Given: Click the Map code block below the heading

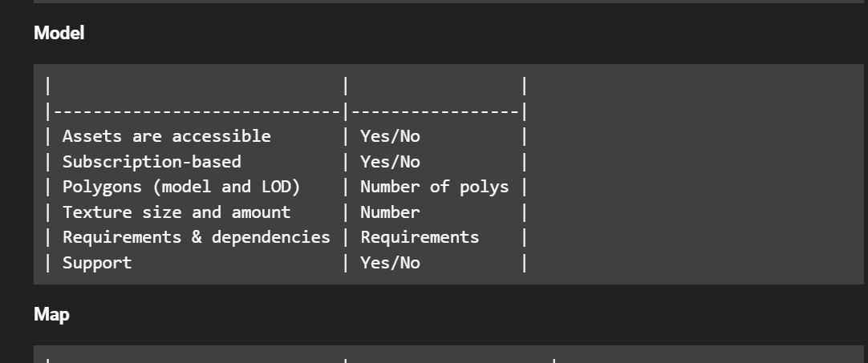Looking at the screenshot, I should click(448, 355).
